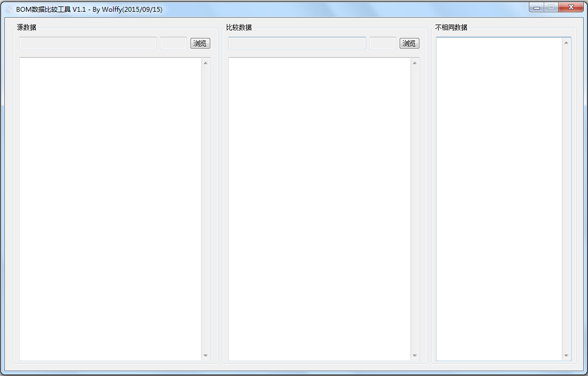Image resolution: width=588 pixels, height=376 pixels.
Task: Focus the 比较数据 file path field
Action: [297, 43]
